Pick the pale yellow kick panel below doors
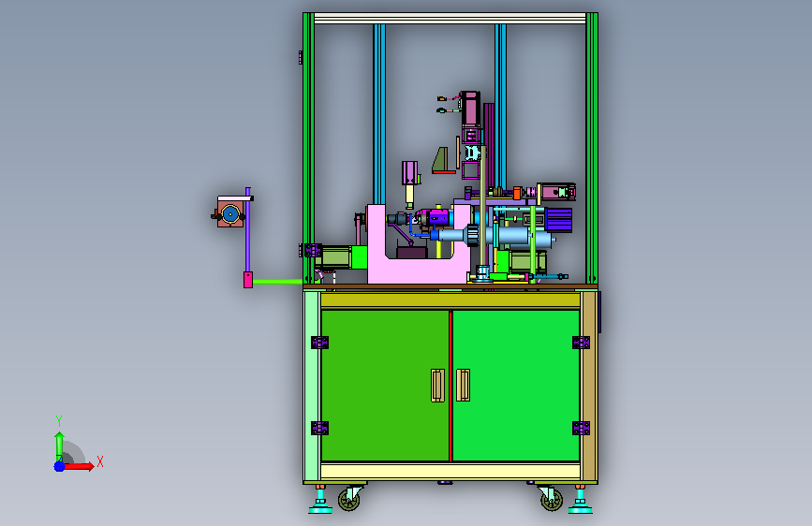812x526 pixels. coord(450,471)
